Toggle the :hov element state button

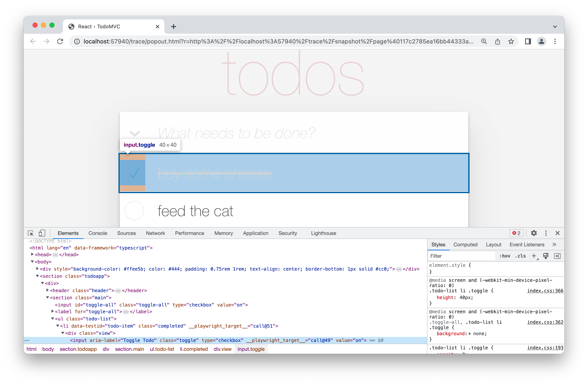[x=505, y=256]
